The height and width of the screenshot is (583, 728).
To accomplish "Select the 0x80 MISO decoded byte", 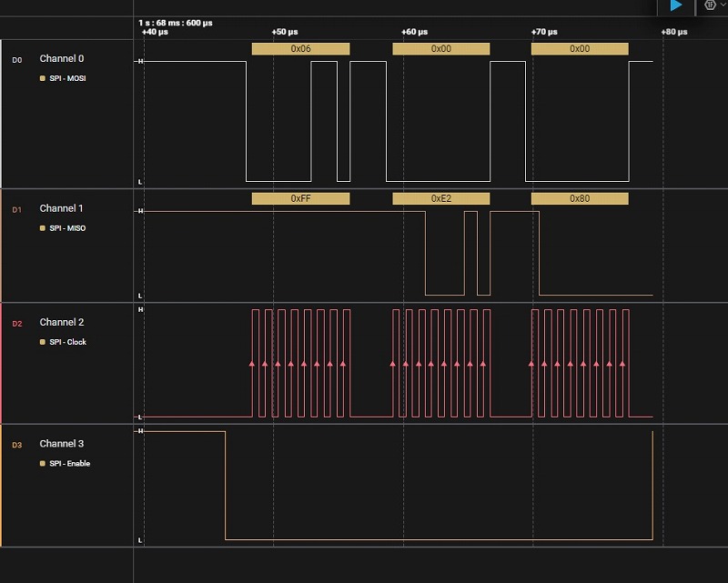I will 579,198.
